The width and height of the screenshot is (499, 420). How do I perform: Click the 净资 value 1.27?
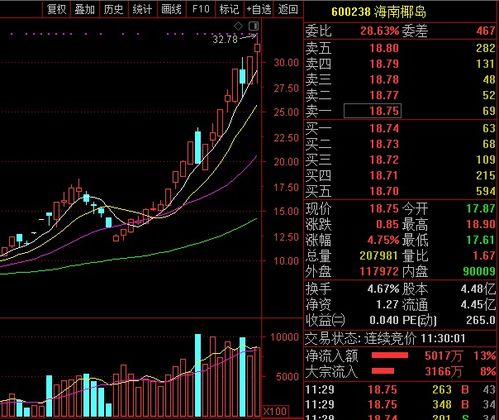pyautogui.click(x=387, y=305)
